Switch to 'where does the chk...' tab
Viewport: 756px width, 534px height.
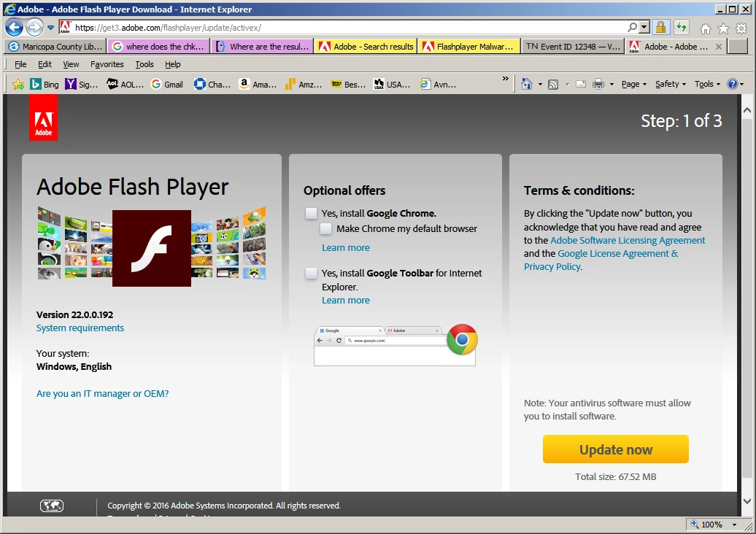pyautogui.click(x=158, y=46)
